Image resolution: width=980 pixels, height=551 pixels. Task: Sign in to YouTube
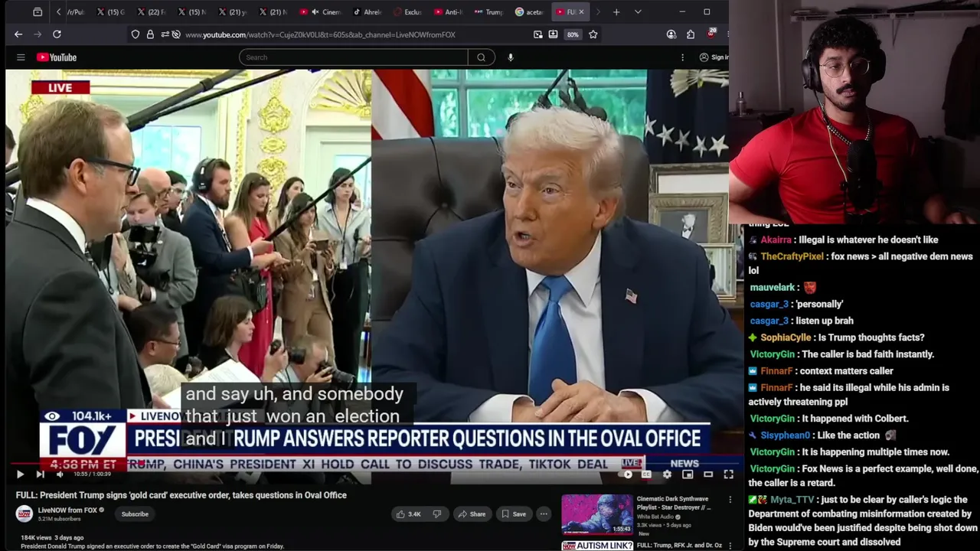tap(713, 57)
